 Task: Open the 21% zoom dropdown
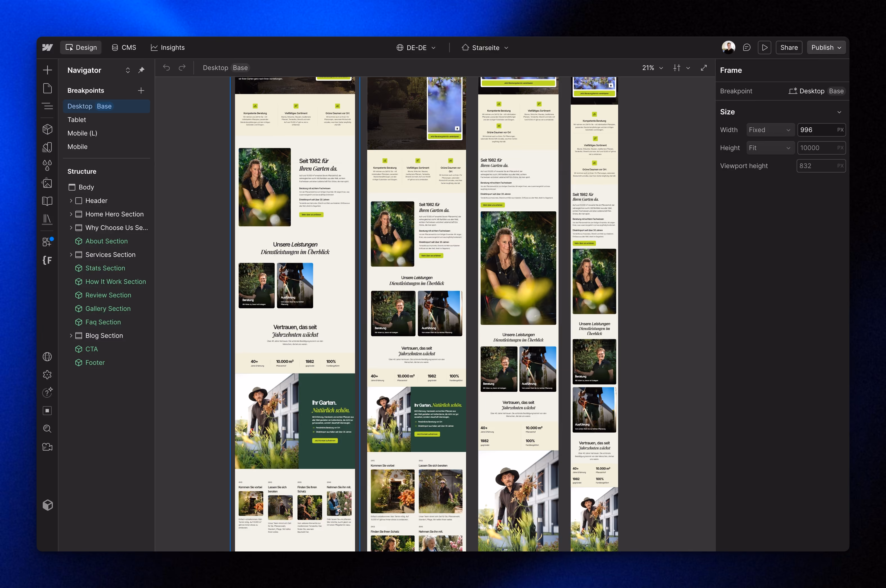(x=652, y=68)
